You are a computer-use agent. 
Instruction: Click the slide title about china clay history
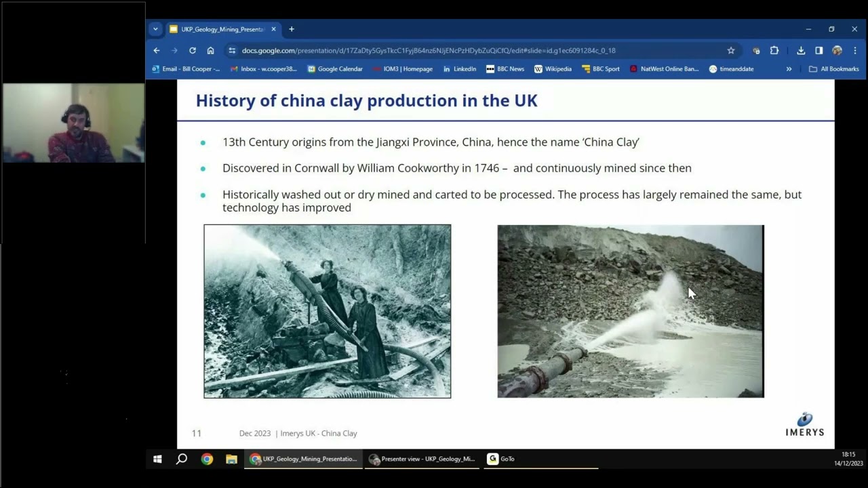[x=366, y=100]
